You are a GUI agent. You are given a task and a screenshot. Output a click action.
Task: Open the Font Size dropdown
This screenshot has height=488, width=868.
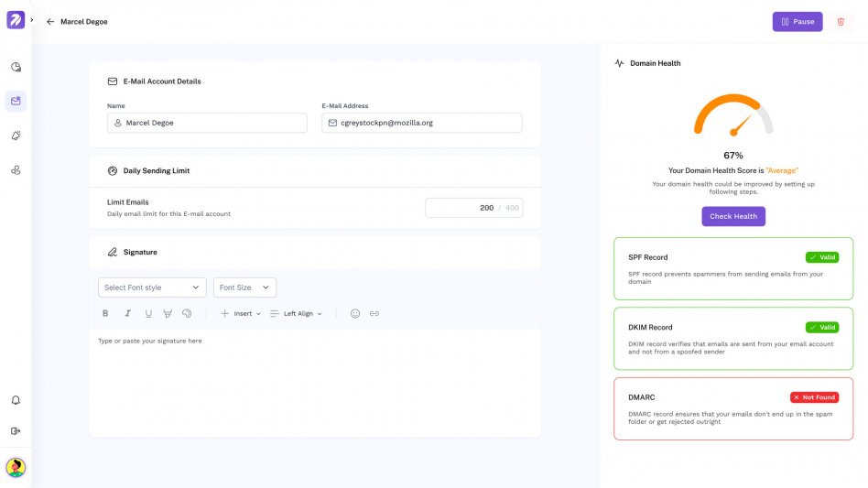(x=244, y=287)
